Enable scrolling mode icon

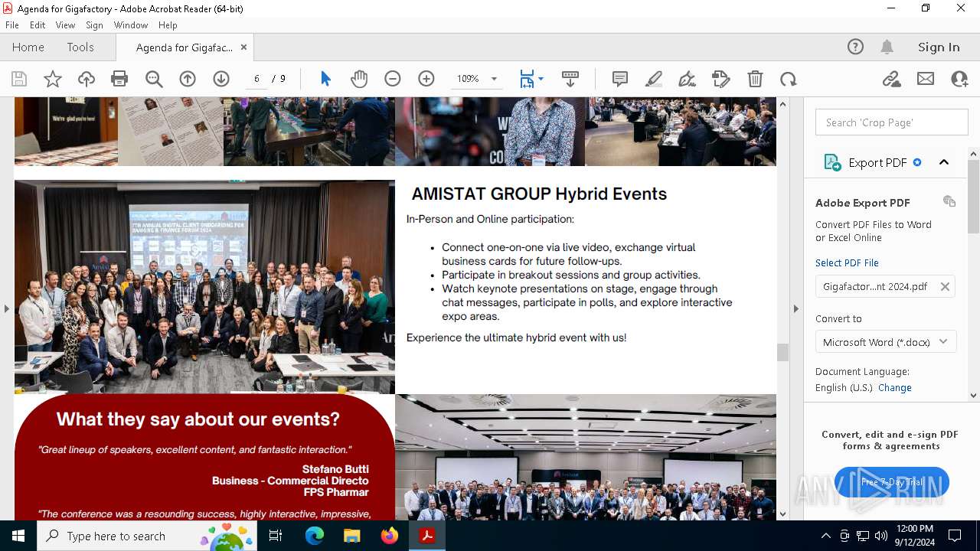570,79
